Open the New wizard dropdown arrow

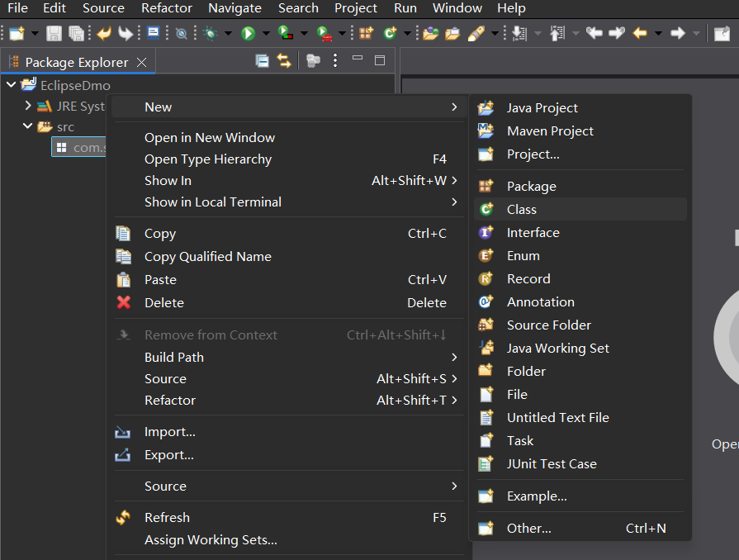tap(35, 34)
